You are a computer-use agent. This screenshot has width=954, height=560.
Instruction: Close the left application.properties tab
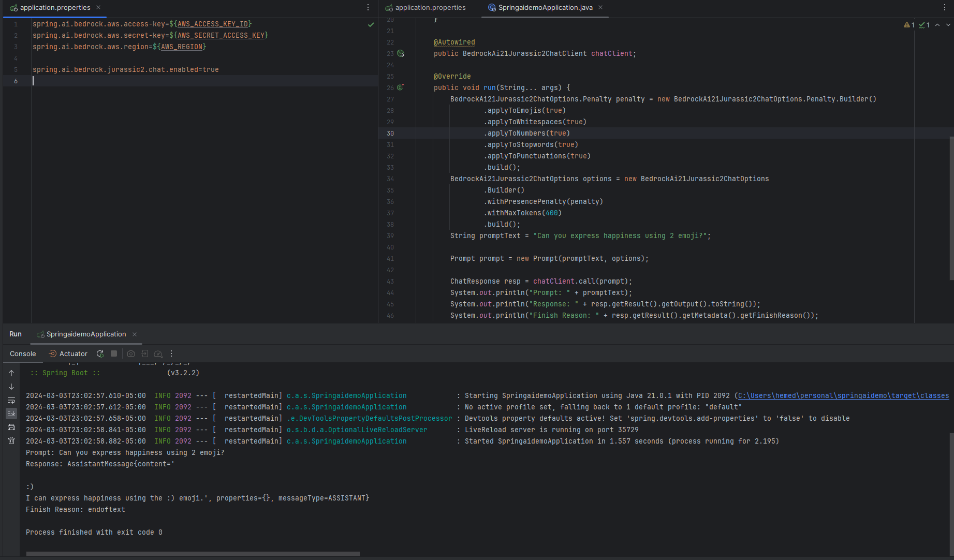pos(98,7)
